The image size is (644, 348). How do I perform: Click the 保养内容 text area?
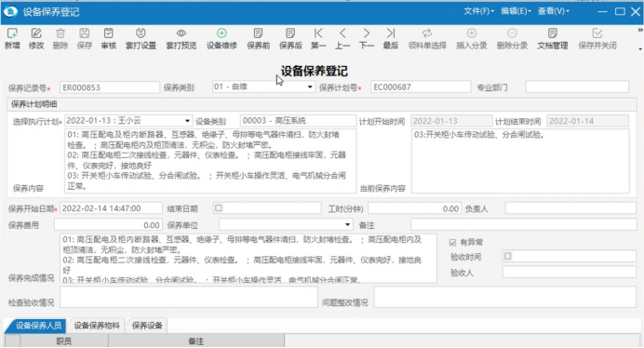[x=210, y=161]
